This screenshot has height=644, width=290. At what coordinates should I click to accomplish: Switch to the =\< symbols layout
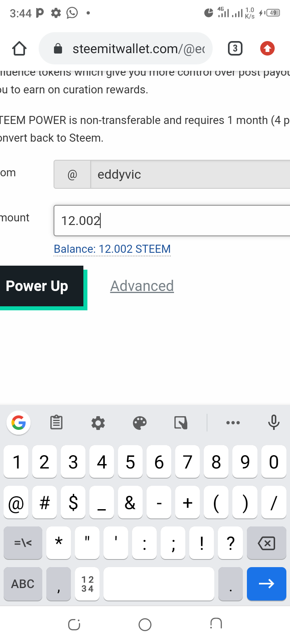pos(23,543)
